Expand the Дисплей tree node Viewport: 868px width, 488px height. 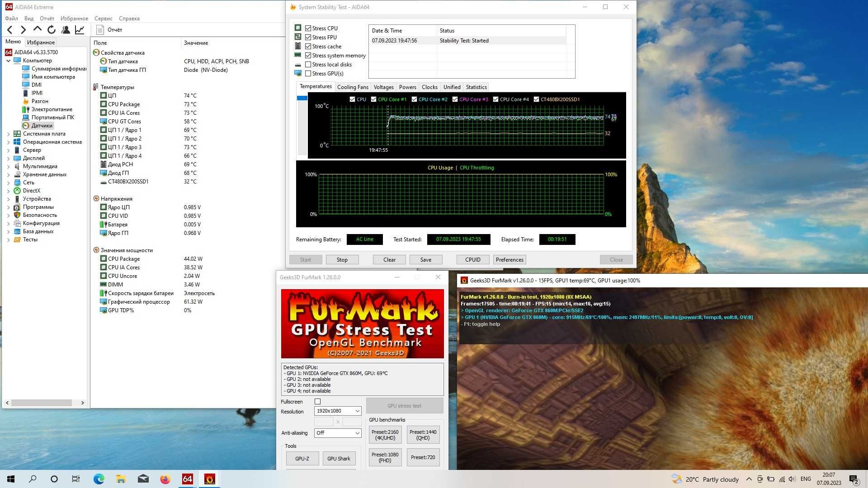coord(8,158)
